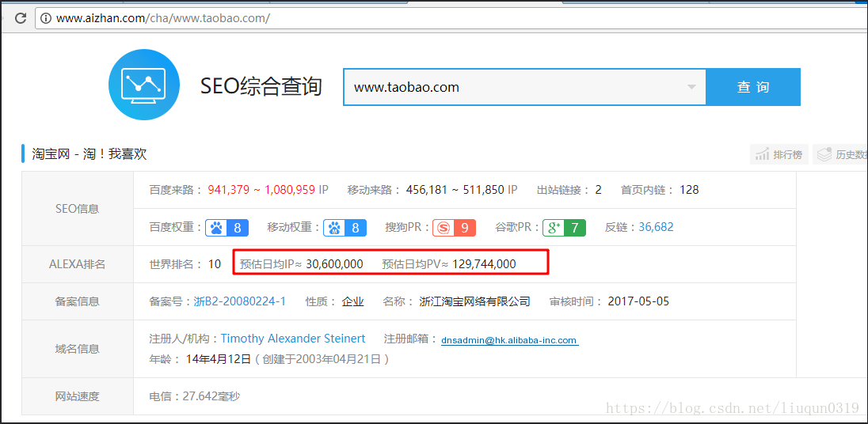Screen dimensions: 868x424
Task: Click company name 浙江淘宝网络有限公司
Action: click(475, 301)
